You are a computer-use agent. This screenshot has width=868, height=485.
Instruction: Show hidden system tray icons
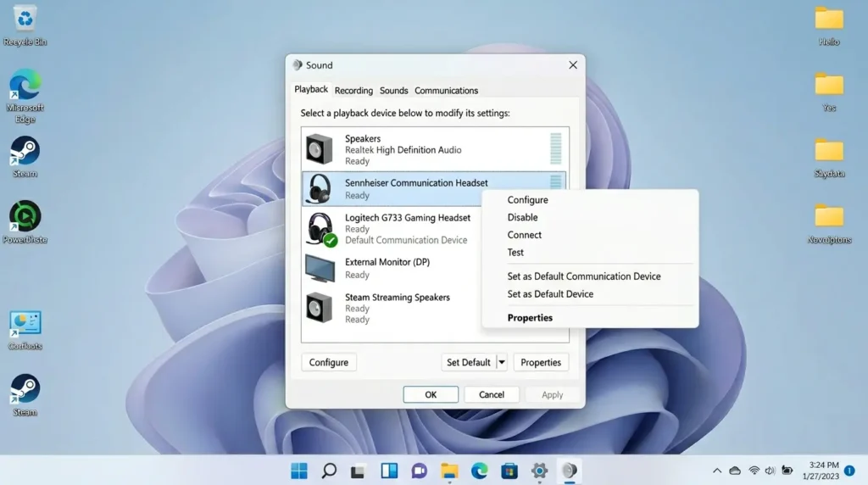(x=717, y=471)
